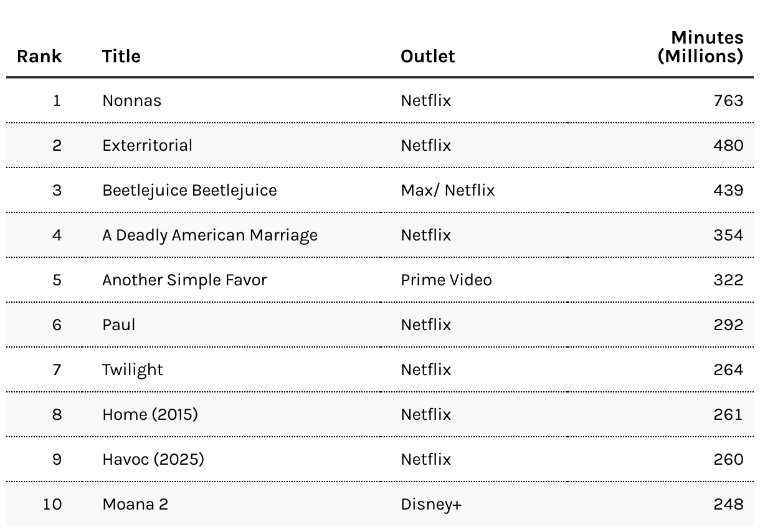The image size is (760, 532).
Task: Select the 763 minutes value
Action: (x=728, y=100)
